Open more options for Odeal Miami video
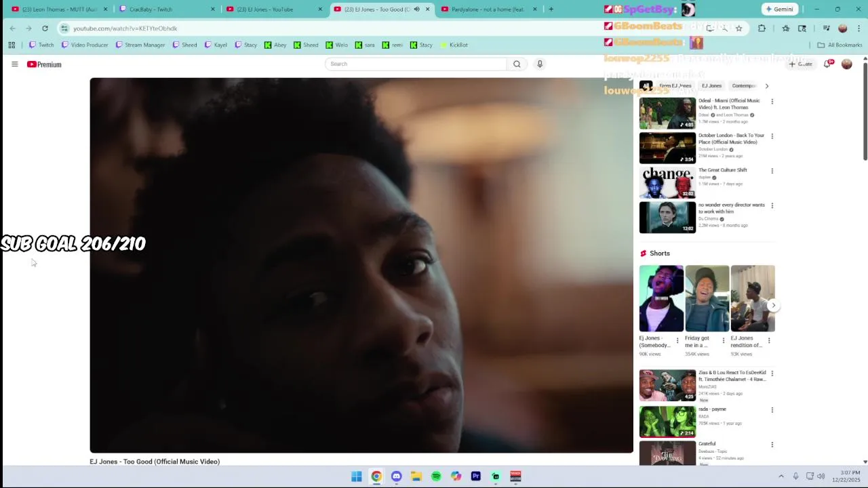868x488 pixels. [x=772, y=102]
